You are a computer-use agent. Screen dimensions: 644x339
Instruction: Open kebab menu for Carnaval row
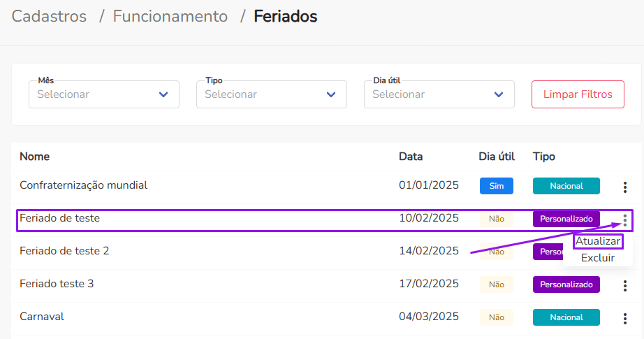(x=624, y=318)
